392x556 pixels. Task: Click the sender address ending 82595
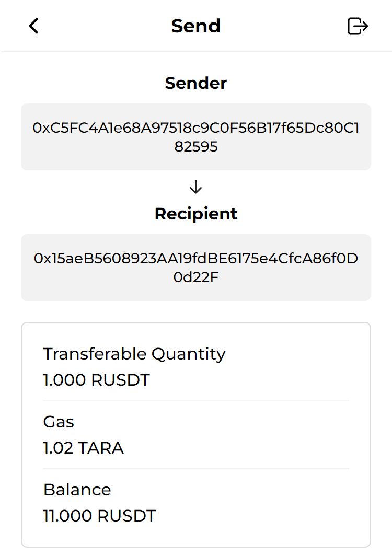pos(196,147)
